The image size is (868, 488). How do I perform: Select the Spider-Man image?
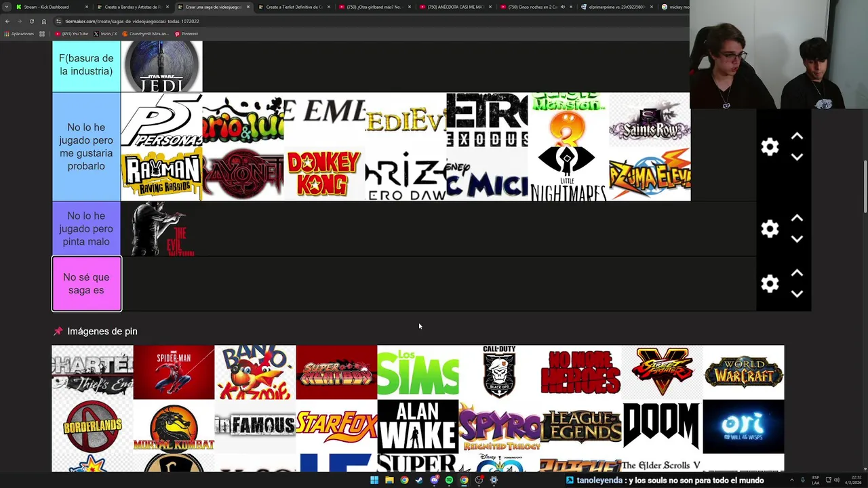(174, 372)
